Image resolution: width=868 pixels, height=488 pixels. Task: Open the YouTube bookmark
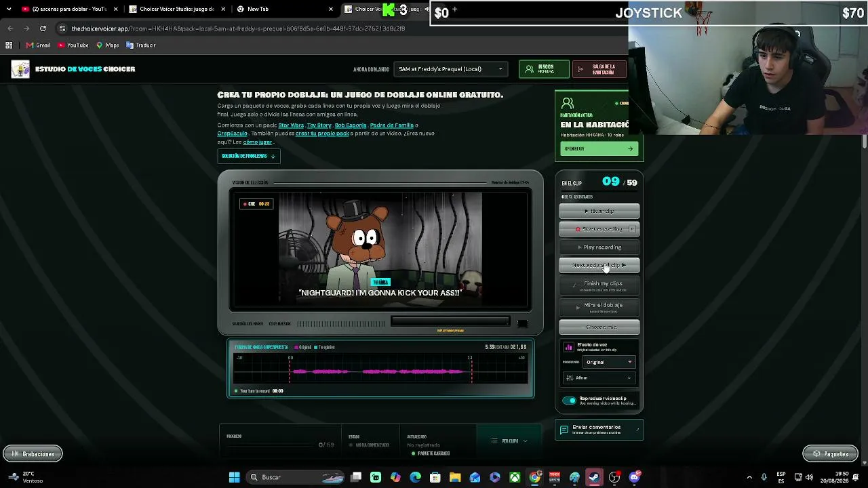pyautogui.click(x=73, y=45)
